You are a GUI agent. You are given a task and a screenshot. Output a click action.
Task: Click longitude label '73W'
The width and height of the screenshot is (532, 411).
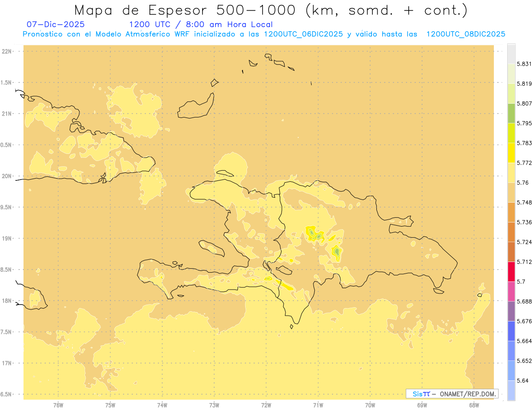(x=214, y=405)
